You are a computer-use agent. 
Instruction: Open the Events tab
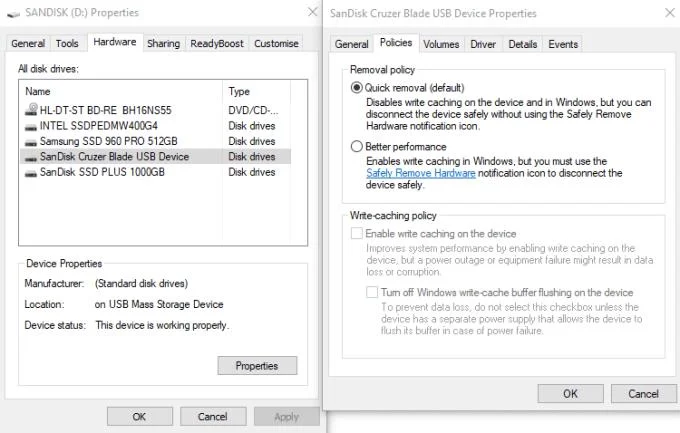tap(563, 44)
